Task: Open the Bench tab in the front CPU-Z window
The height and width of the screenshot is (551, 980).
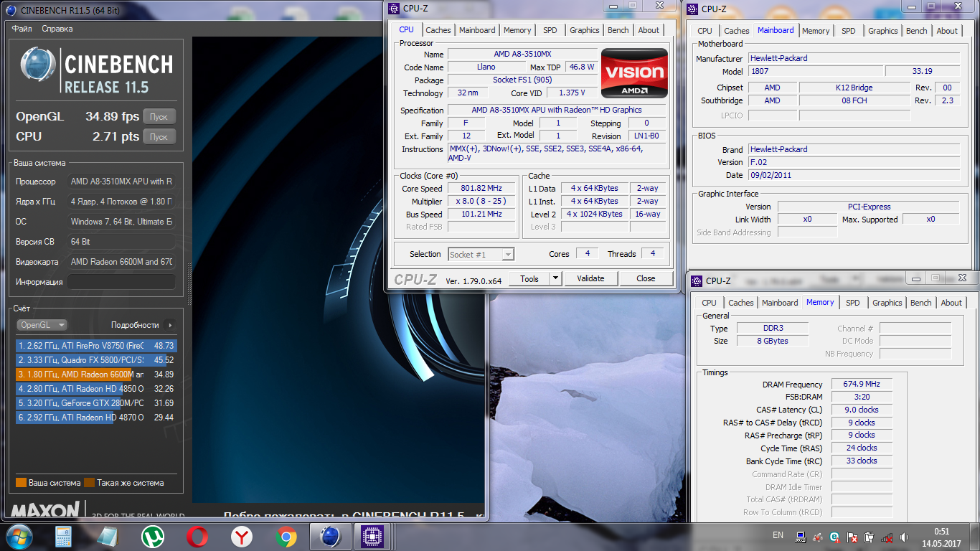Action: pos(618,30)
